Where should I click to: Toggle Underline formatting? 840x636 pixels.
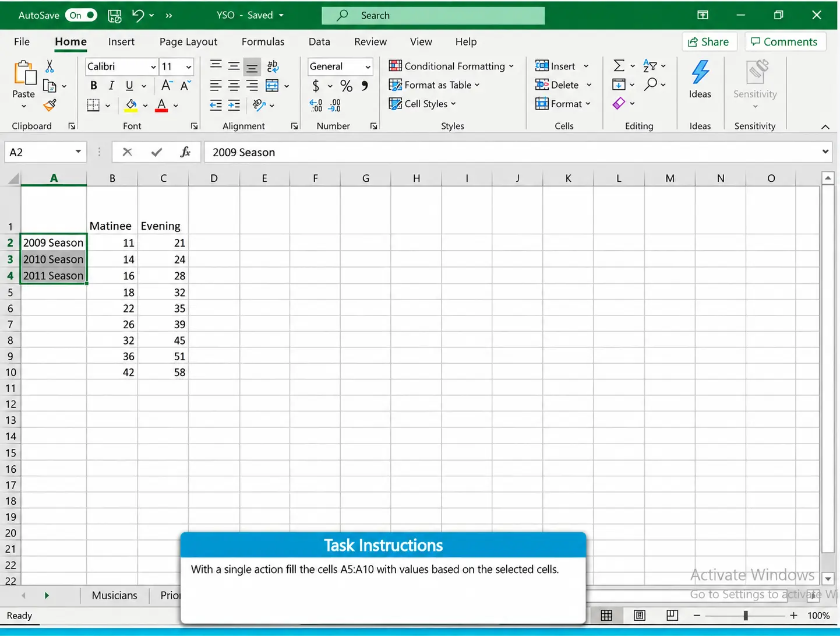coord(129,86)
